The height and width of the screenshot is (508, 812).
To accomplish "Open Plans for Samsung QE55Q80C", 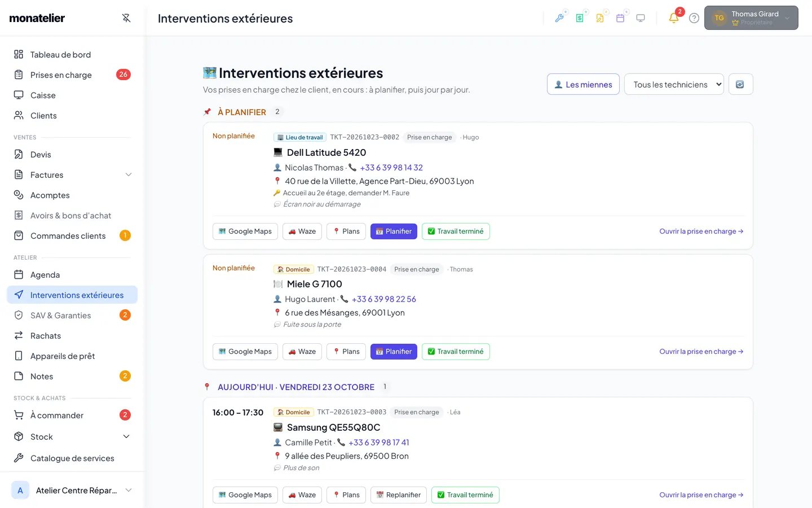I will (346, 495).
